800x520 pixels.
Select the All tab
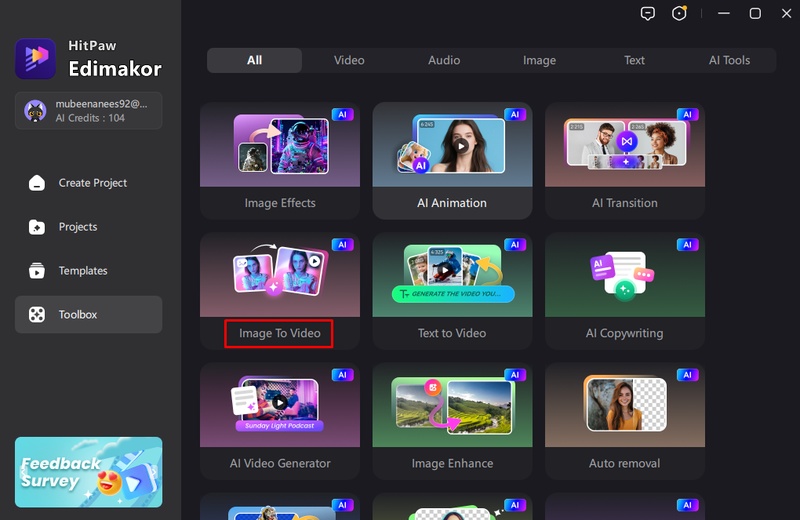pyautogui.click(x=255, y=60)
